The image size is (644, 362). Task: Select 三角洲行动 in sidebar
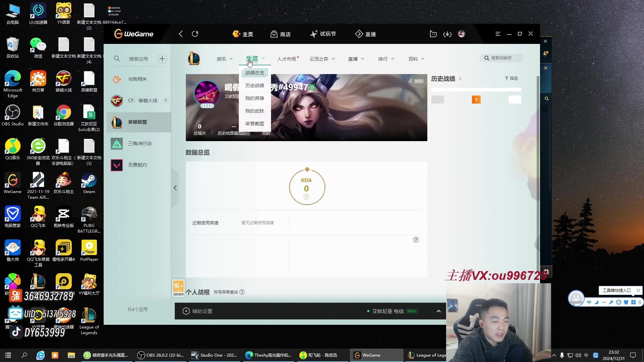[139, 143]
